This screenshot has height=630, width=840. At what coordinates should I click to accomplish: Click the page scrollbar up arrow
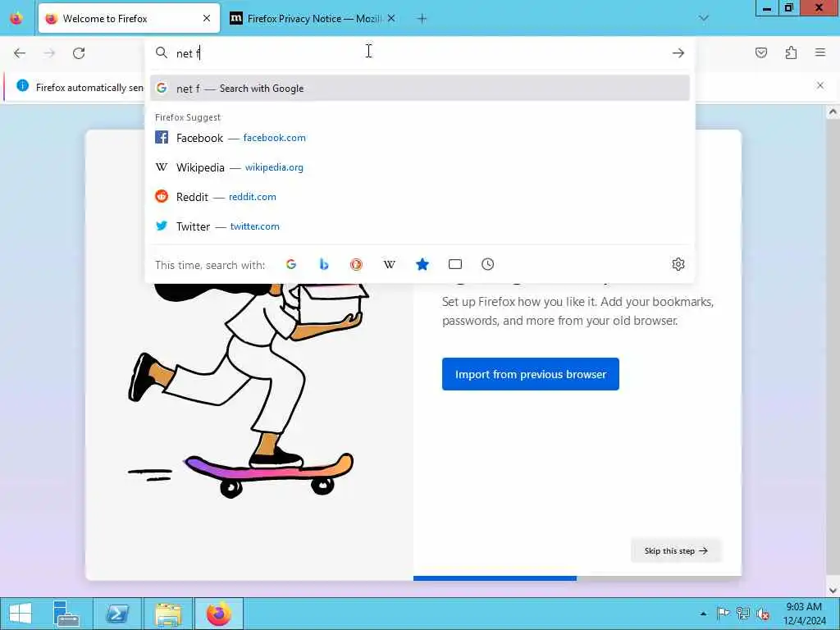click(833, 112)
